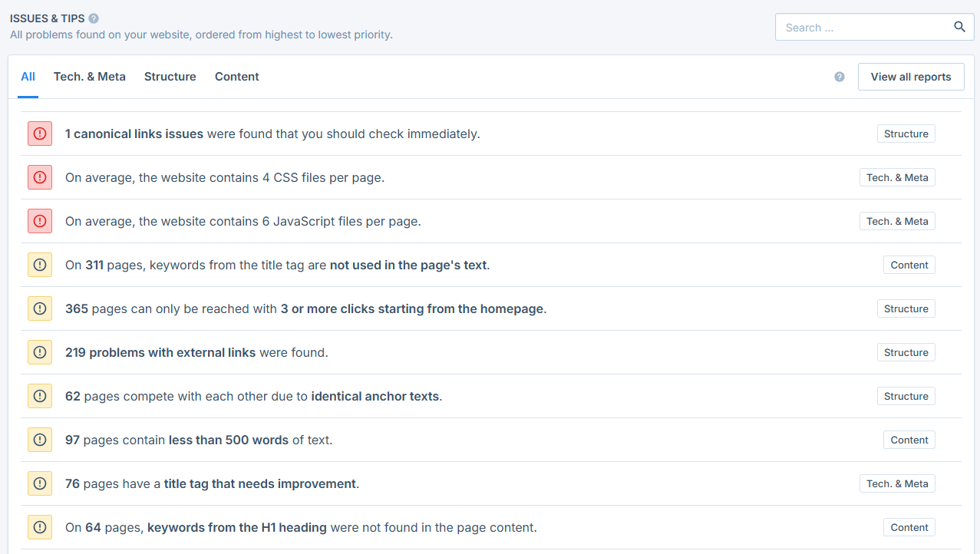Viewport: 980px width, 554px height.
Task: Show the All issues tab
Action: click(28, 77)
